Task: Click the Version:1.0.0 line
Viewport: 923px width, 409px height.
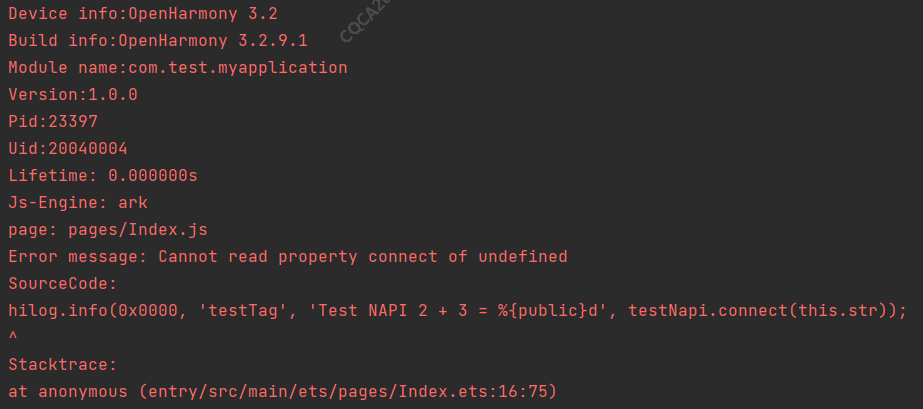Action: pos(73,95)
